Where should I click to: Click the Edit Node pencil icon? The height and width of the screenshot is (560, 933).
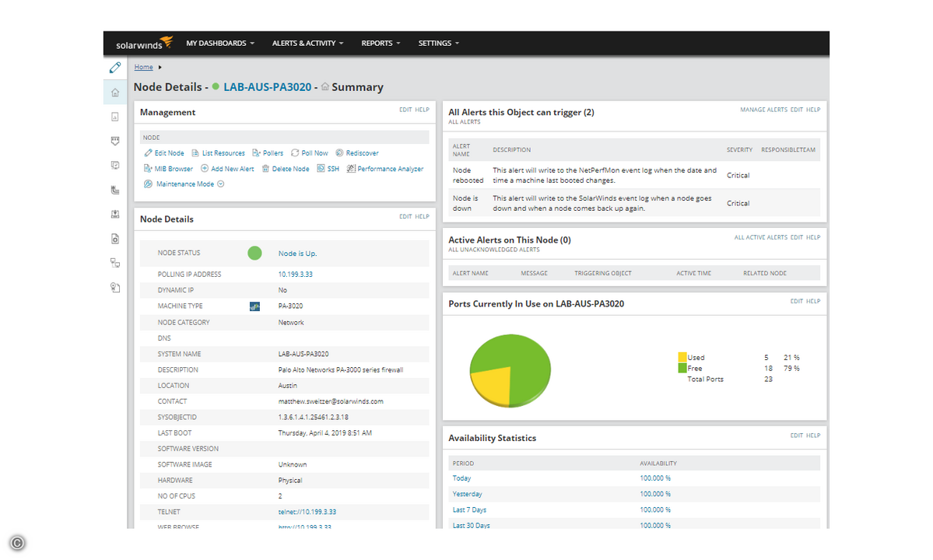click(148, 152)
